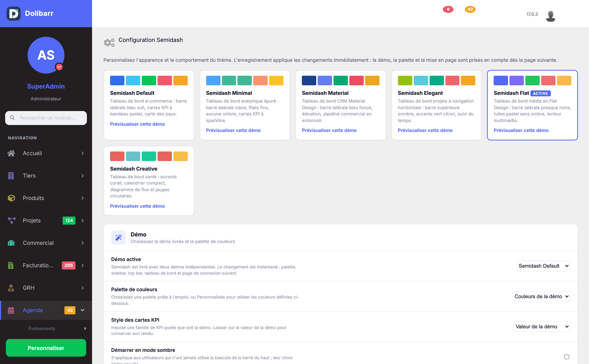This screenshot has height=364, width=589.
Task: Click the ACTIVE badge on Semidash Flat
Action: [541, 93]
